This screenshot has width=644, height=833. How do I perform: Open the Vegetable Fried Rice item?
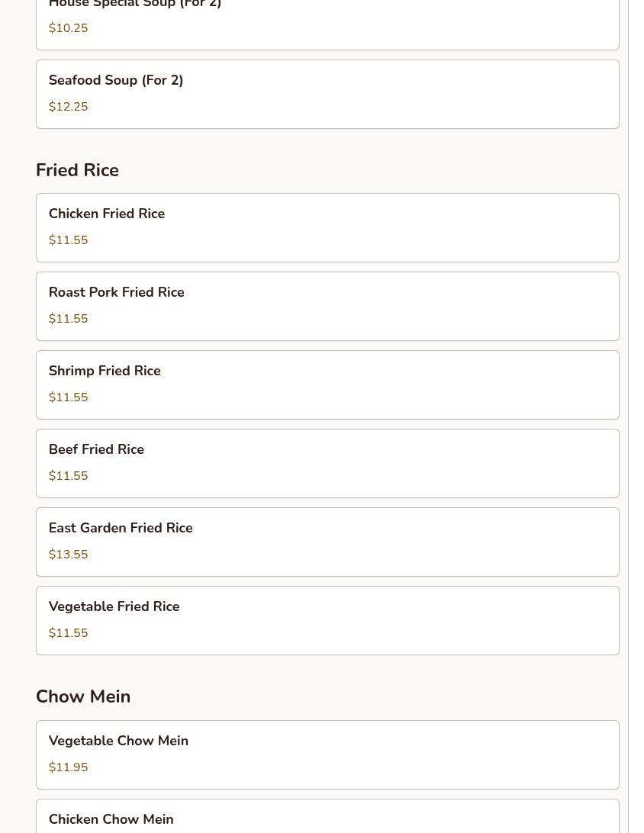(327, 620)
